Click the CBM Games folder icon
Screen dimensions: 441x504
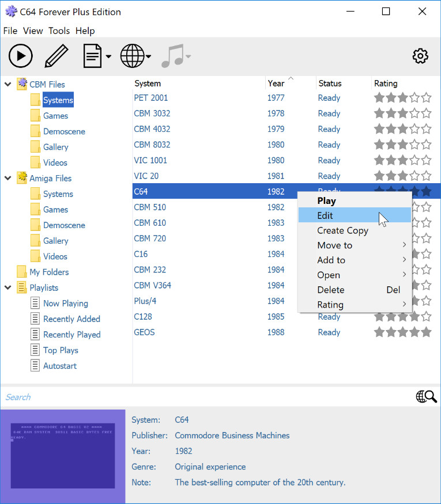point(35,115)
